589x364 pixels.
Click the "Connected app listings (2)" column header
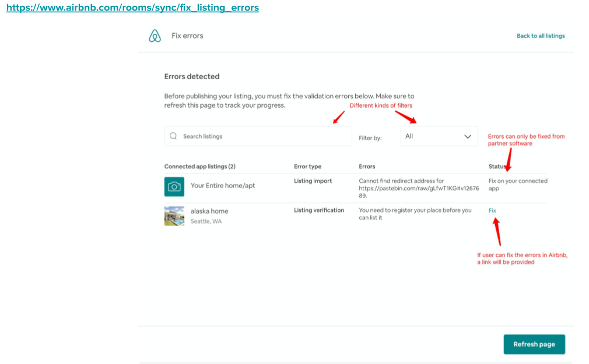click(199, 167)
